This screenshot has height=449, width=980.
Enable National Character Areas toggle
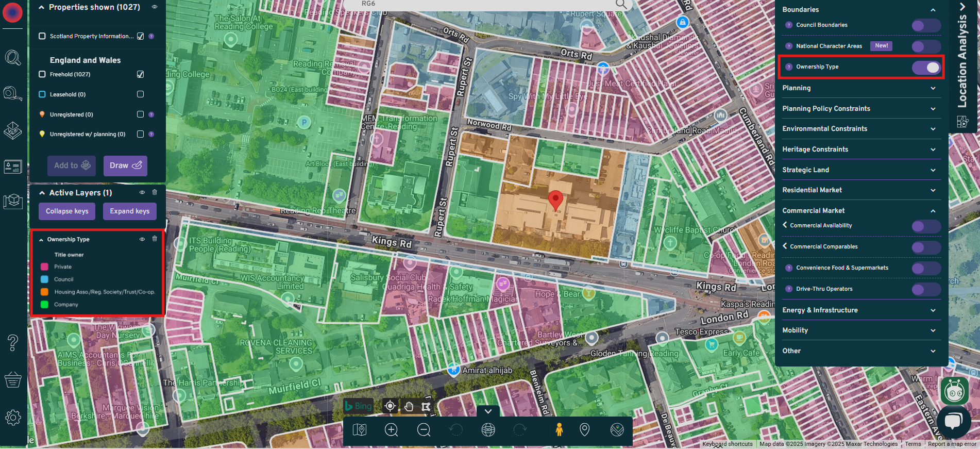click(x=926, y=46)
